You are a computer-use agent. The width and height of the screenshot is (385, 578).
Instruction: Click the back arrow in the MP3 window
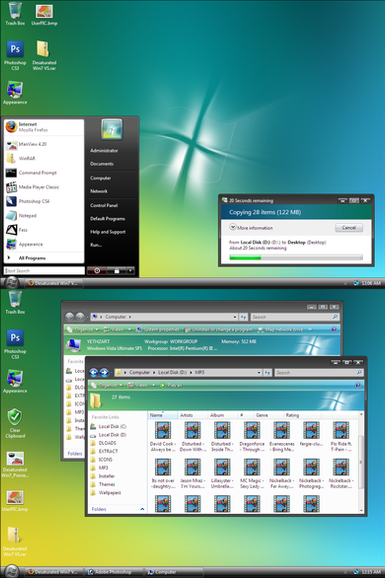click(x=94, y=373)
